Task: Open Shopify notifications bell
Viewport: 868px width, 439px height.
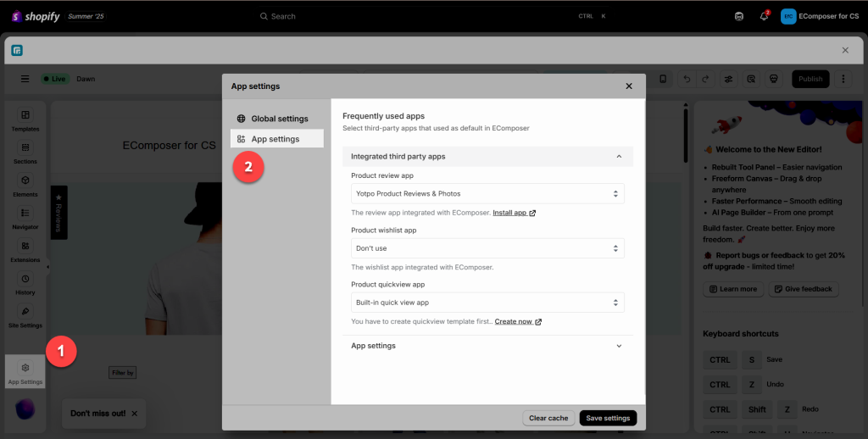Action: pyautogui.click(x=764, y=17)
